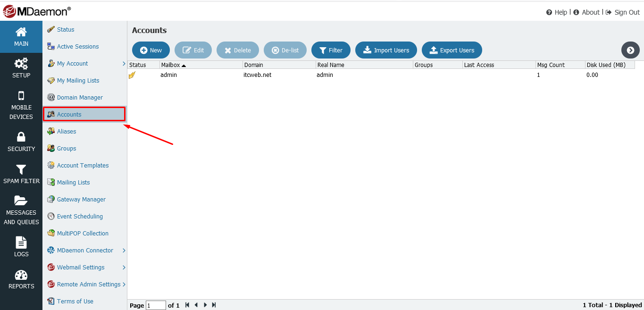Viewport: 644px width, 310px height.
Task: Go to the last page arrow
Action: coord(214,305)
